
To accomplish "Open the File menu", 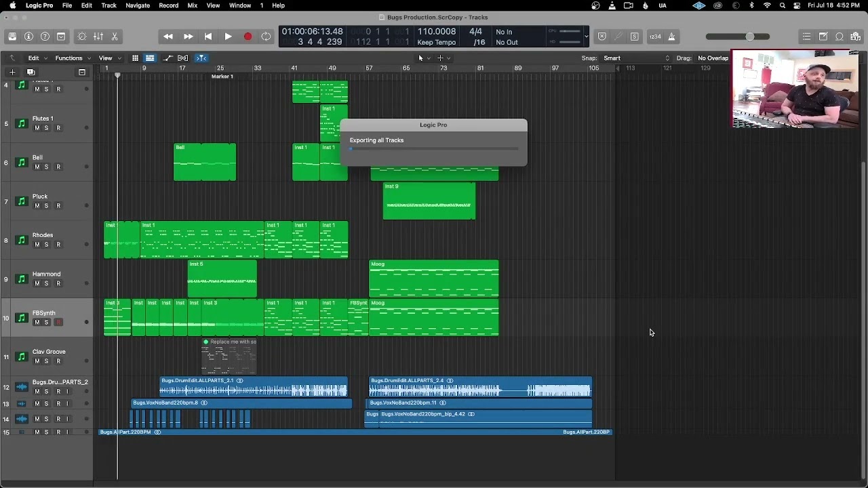I will (67, 5).
